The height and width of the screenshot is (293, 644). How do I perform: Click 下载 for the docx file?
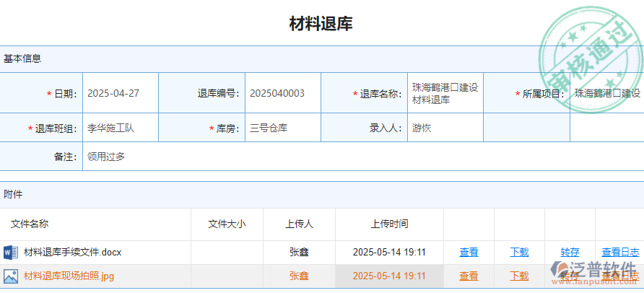point(519,253)
